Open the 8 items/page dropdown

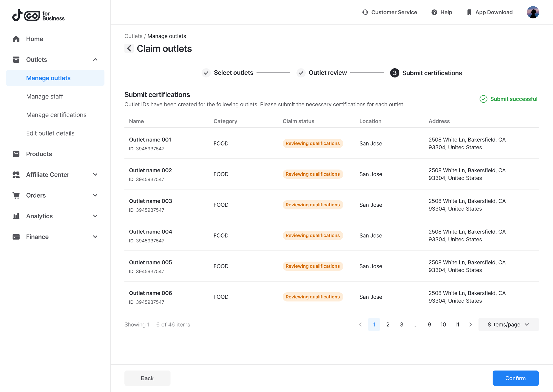tap(508, 324)
